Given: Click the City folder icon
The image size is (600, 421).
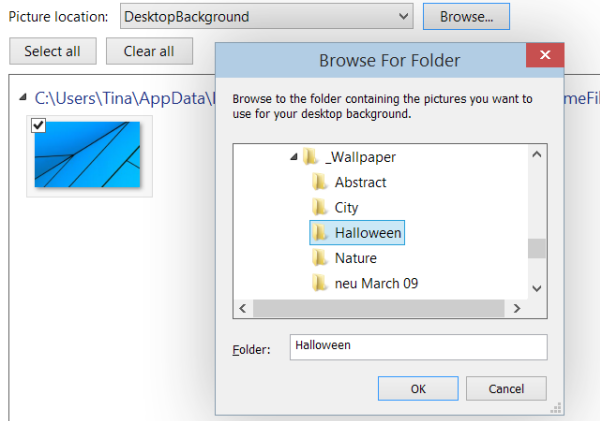Looking at the screenshot, I should [320, 207].
